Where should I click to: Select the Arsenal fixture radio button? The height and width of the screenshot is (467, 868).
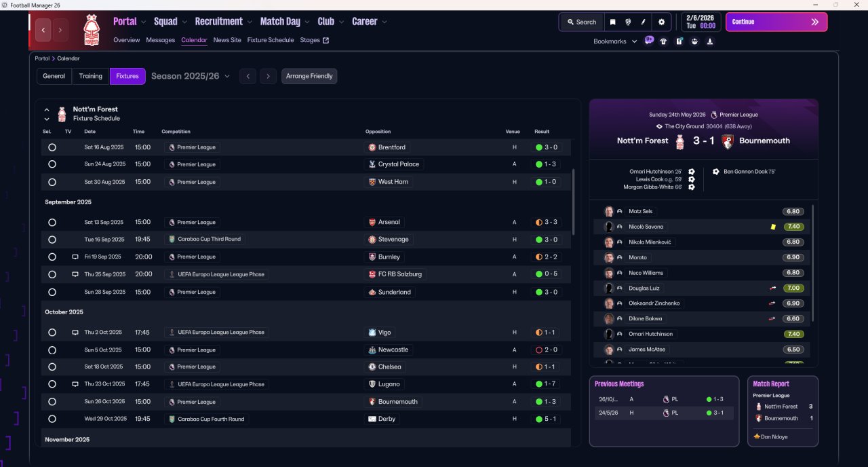click(52, 223)
